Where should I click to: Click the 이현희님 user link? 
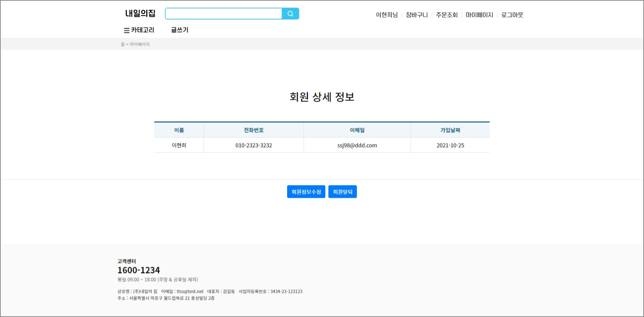387,15
